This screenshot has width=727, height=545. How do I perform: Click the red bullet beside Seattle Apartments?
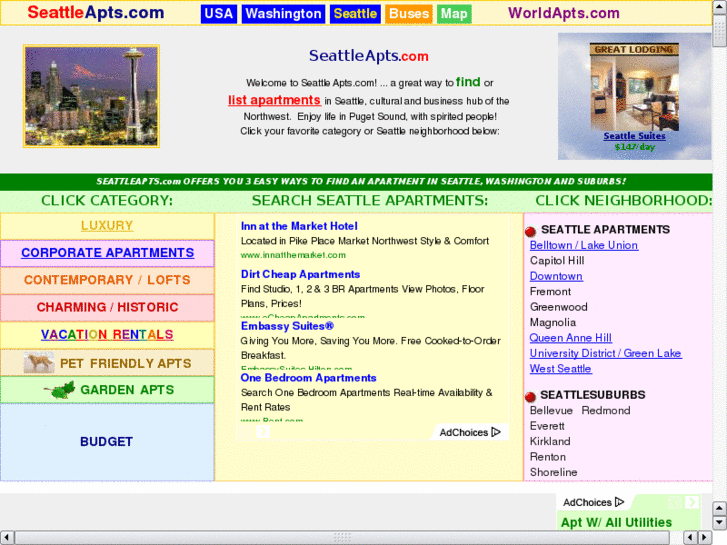pos(530,231)
